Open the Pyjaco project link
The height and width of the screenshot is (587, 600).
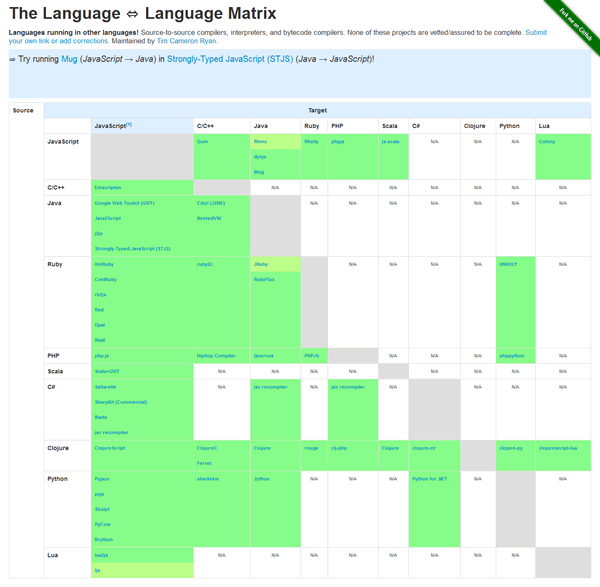102,479
